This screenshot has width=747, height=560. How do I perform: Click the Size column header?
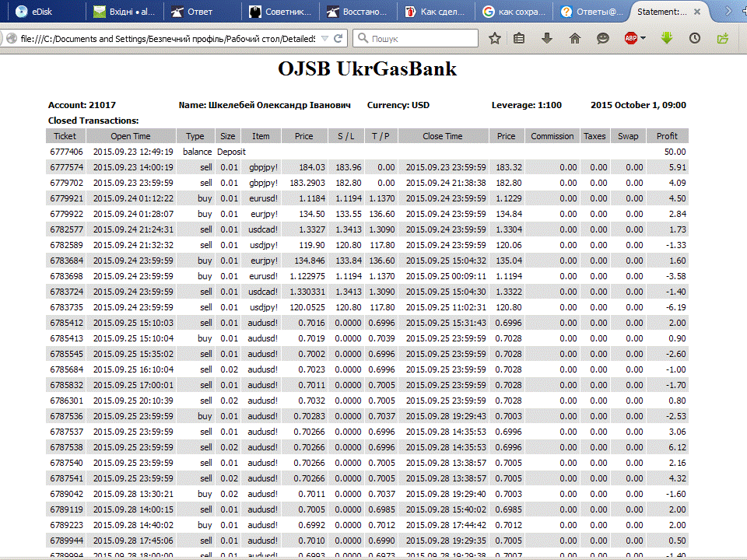coord(228,136)
